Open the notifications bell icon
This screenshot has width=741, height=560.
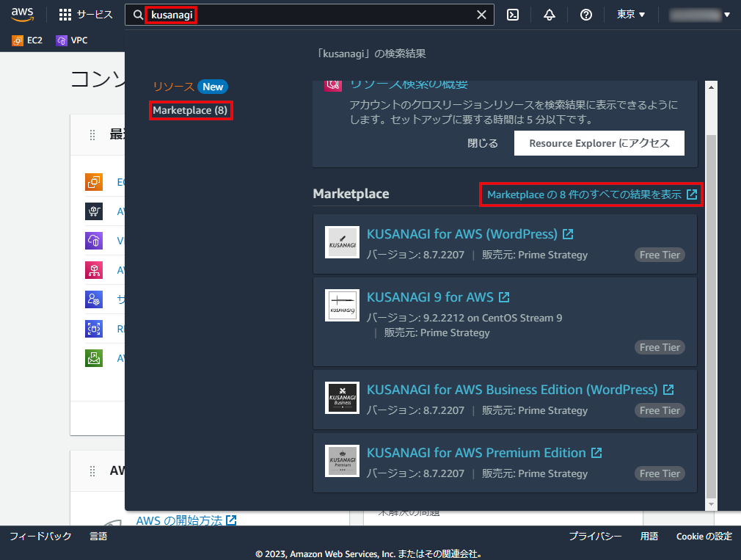[549, 15]
